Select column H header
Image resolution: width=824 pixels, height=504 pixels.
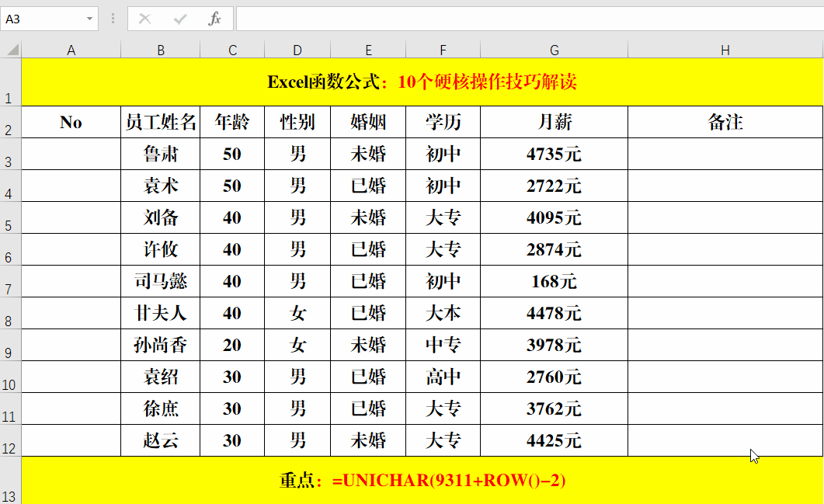[x=725, y=49]
